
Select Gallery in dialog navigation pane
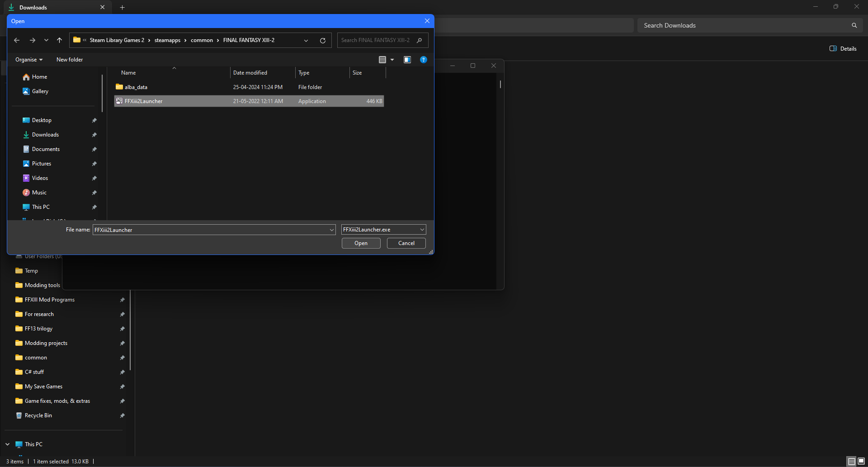(35, 91)
